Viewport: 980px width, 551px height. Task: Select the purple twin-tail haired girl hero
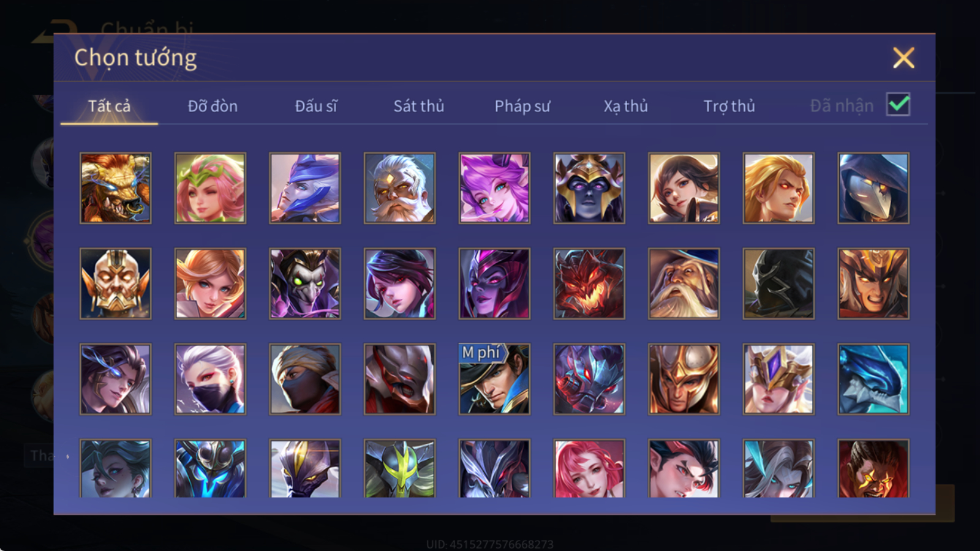(x=494, y=188)
